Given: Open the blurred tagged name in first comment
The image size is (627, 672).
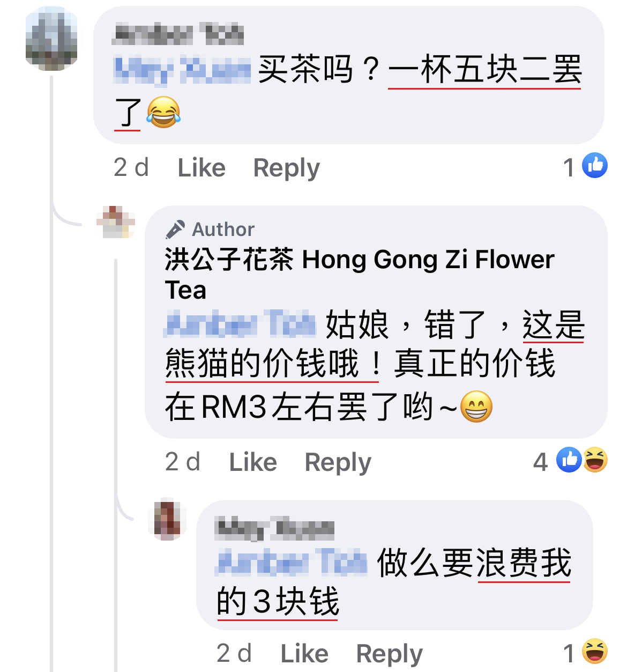Looking at the screenshot, I should pyautogui.click(x=182, y=71).
